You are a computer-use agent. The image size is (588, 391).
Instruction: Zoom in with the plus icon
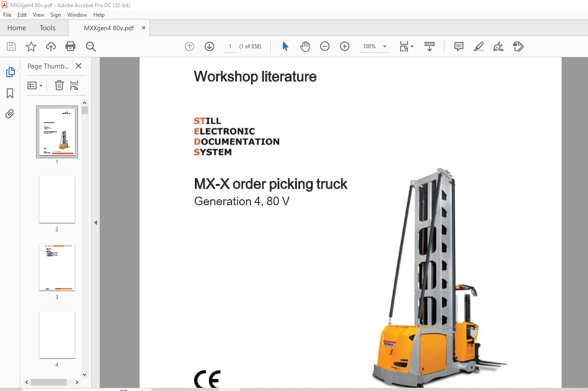[x=345, y=46]
